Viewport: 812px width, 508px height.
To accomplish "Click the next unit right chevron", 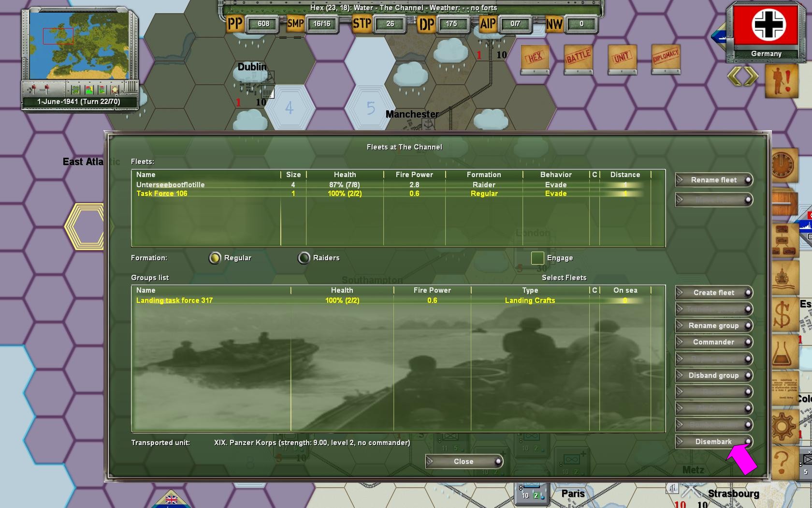I will tap(750, 76).
